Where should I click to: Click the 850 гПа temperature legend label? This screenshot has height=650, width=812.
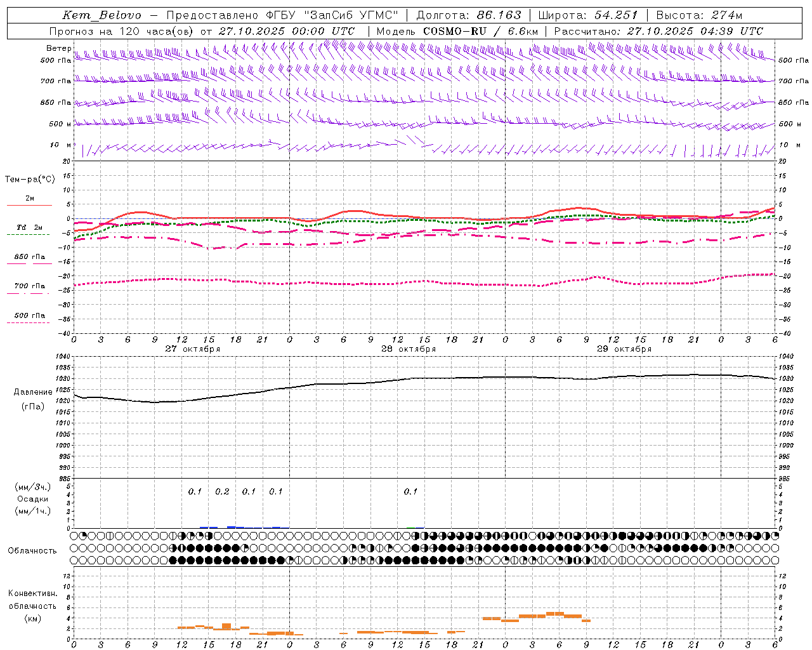(30, 257)
